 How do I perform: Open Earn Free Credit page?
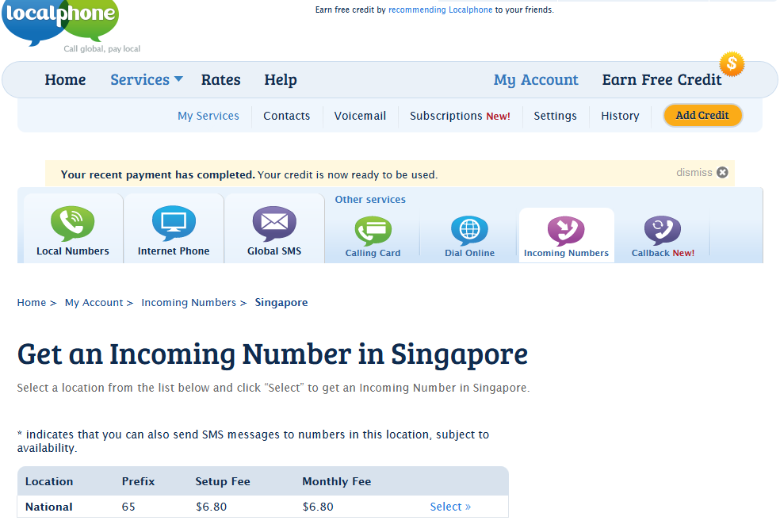(662, 79)
